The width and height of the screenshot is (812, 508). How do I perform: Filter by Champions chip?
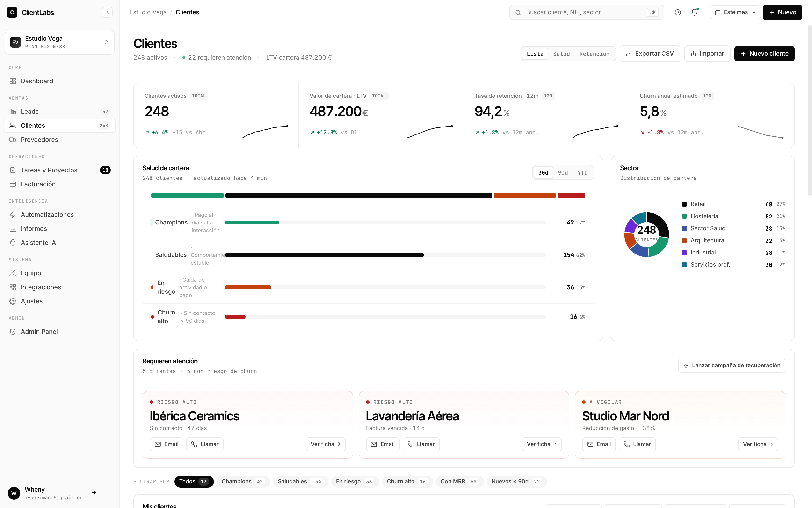[x=243, y=481]
